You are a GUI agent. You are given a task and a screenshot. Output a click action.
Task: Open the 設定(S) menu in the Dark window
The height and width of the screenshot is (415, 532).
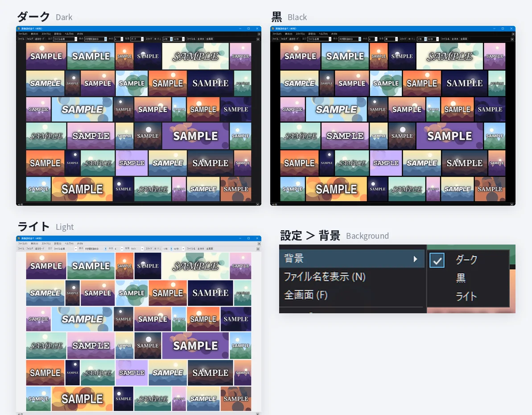[58, 34]
